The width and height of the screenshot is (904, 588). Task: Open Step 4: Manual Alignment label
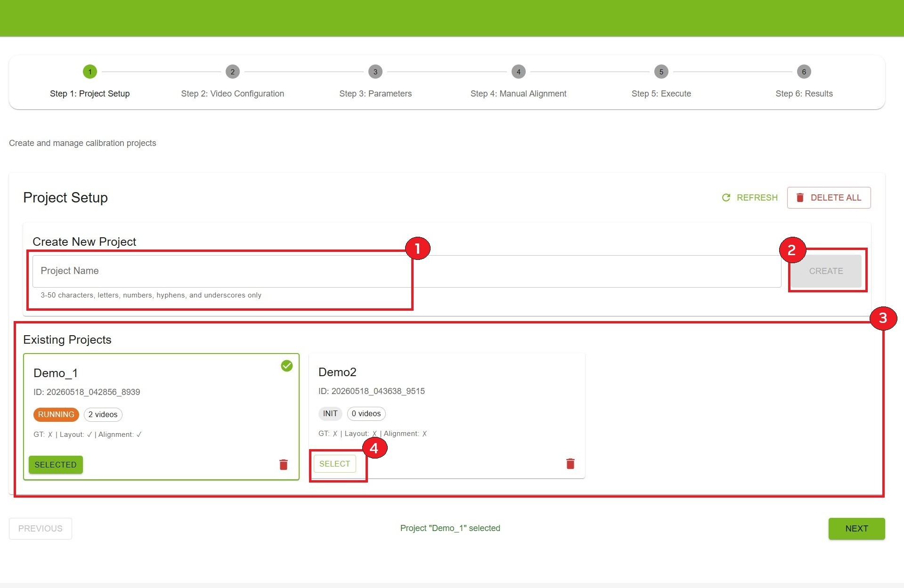point(518,94)
